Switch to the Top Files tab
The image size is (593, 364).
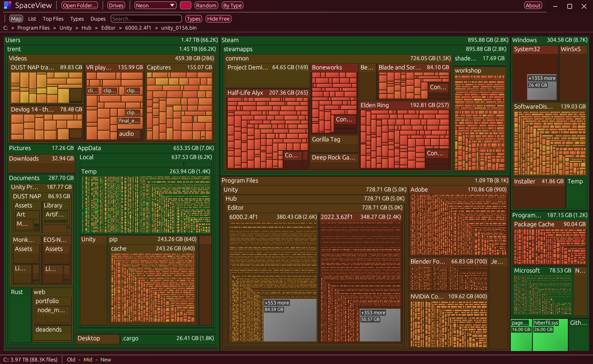53,19
